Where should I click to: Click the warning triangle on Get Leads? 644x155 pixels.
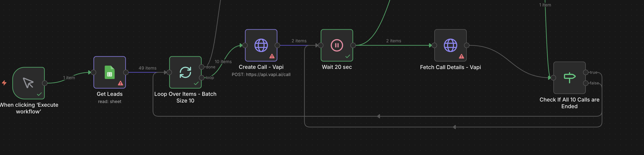120,83
